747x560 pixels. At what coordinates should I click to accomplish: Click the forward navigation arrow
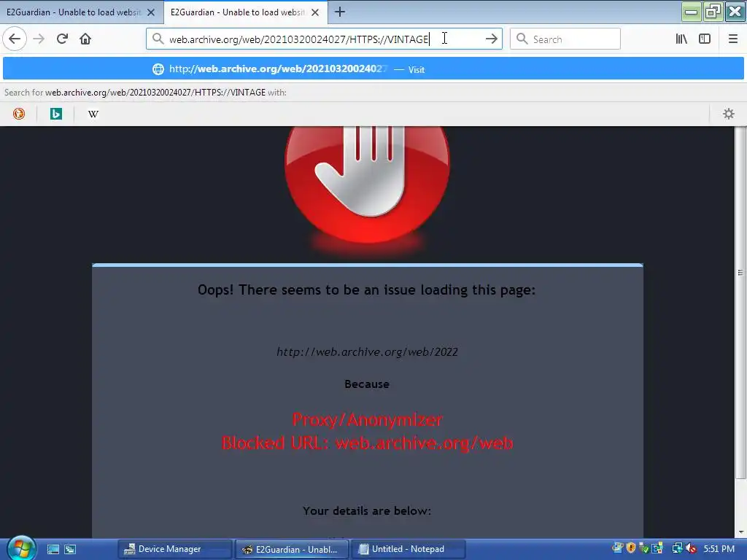(39, 39)
